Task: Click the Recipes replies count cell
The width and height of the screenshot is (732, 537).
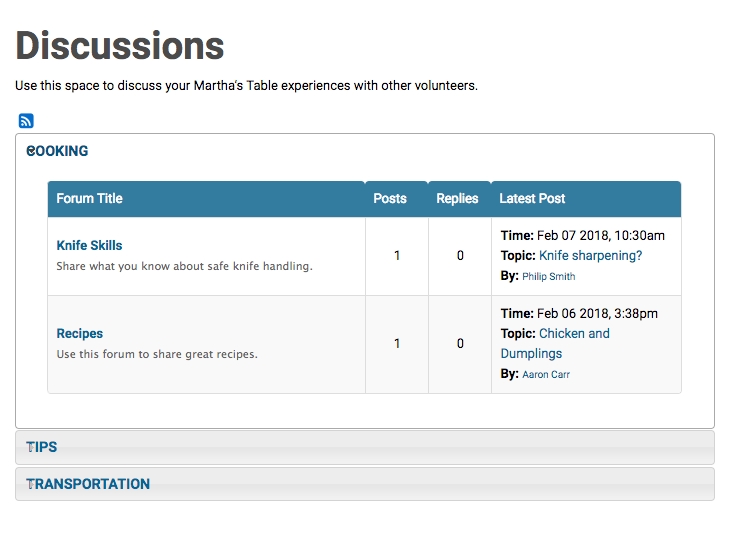Action: coord(460,343)
